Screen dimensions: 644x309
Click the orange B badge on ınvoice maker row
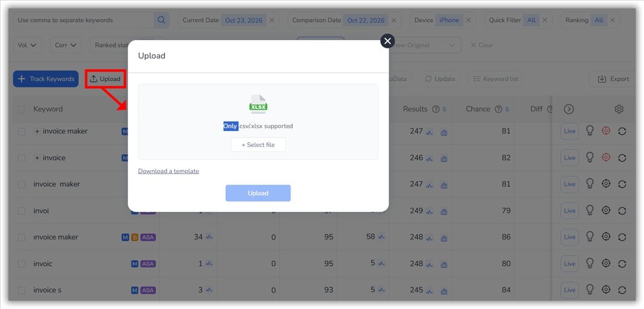pos(134,237)
